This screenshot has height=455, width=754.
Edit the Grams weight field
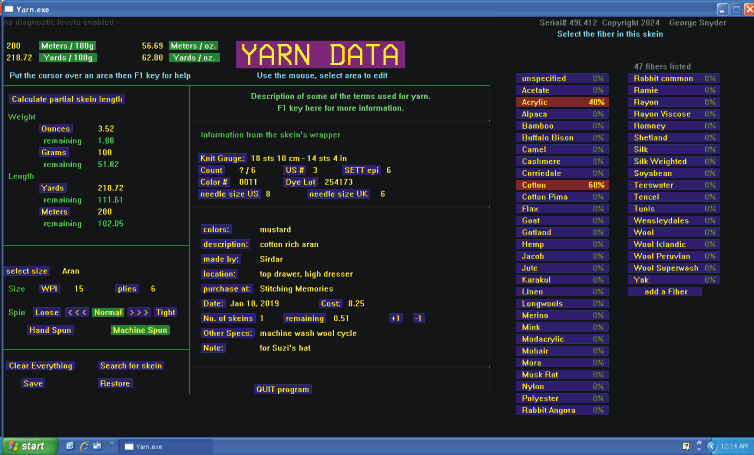click(53, 152)
